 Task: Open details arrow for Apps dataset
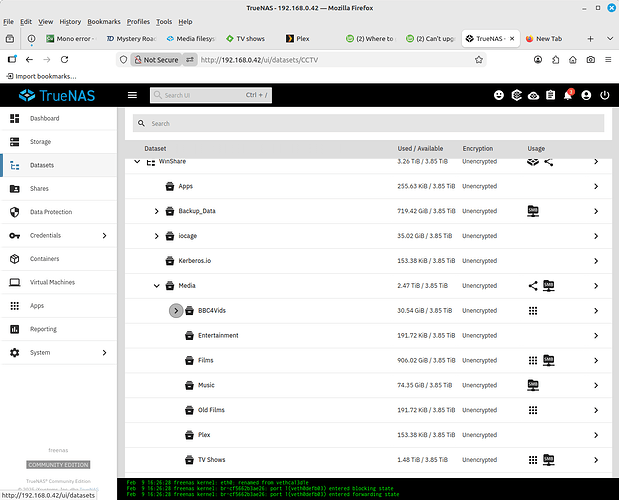tap(596, 187)
